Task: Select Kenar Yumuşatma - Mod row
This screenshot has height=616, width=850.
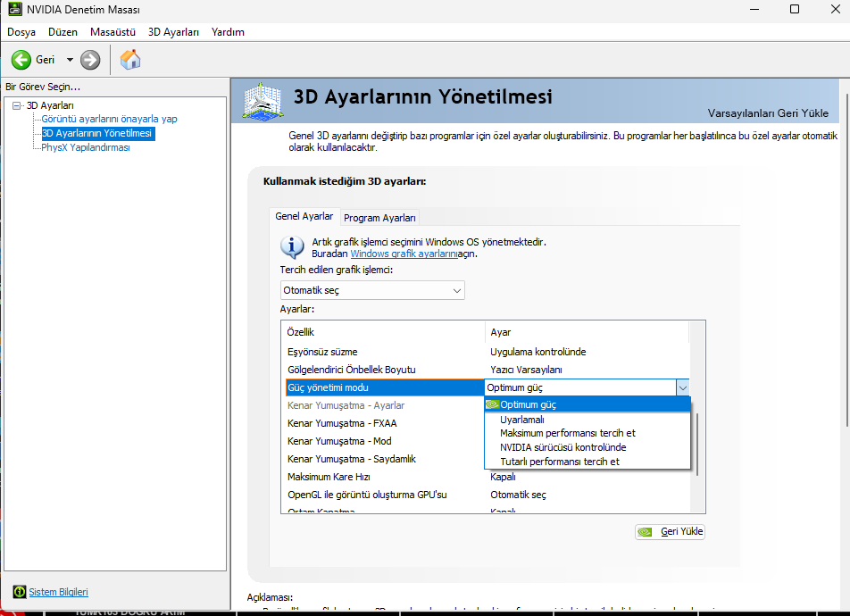Action: (x=383, y=441)
